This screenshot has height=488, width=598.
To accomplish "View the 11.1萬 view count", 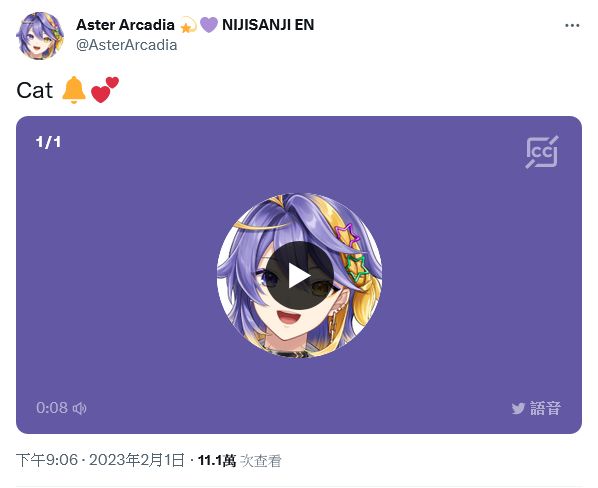I will pyautogui.click(x=217, y=461).
